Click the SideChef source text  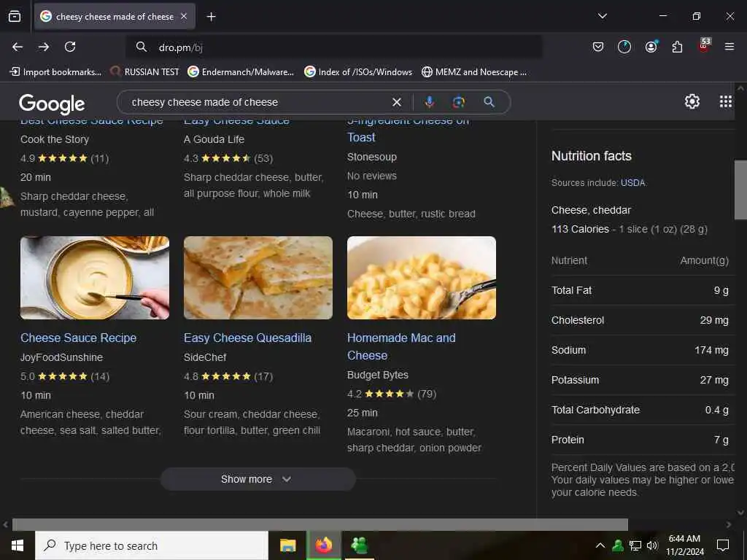(x=205, y=357)
